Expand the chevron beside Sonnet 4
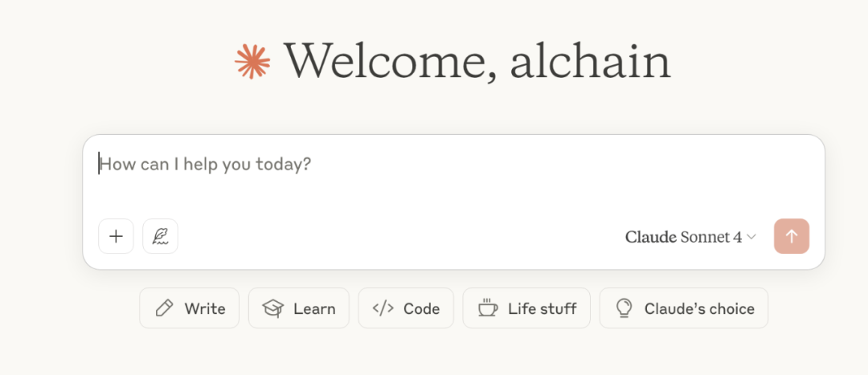Viewport: 868px width, 375px height. pos(751,237)
